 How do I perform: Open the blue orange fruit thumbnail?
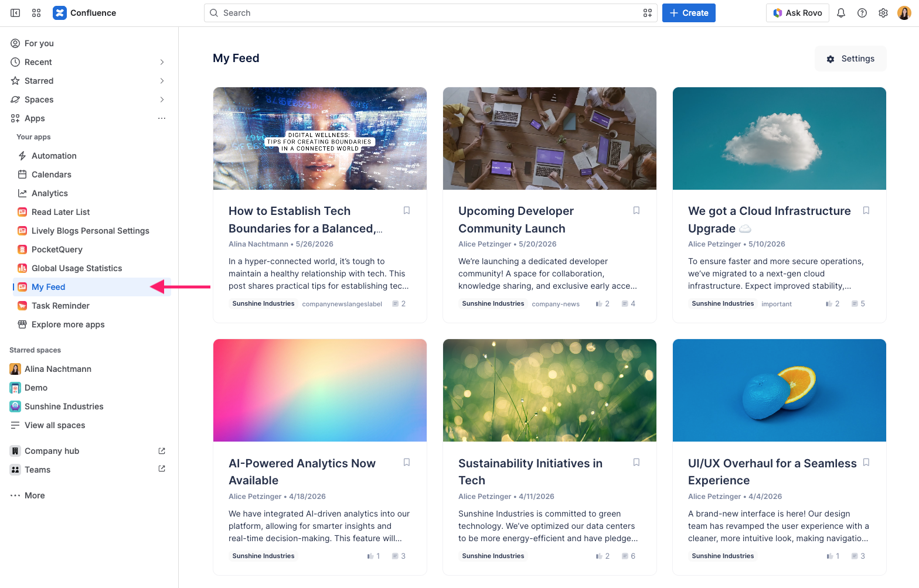[780, 390]
